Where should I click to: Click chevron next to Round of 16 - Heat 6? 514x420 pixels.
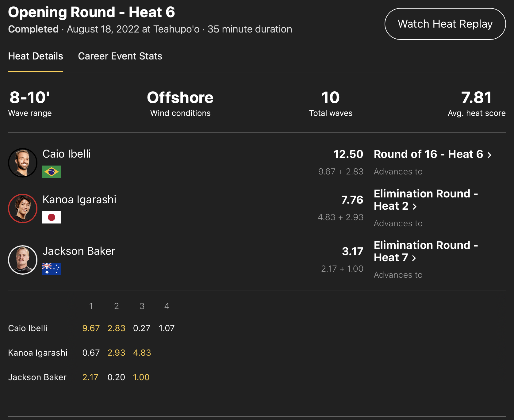click(489, 155)
